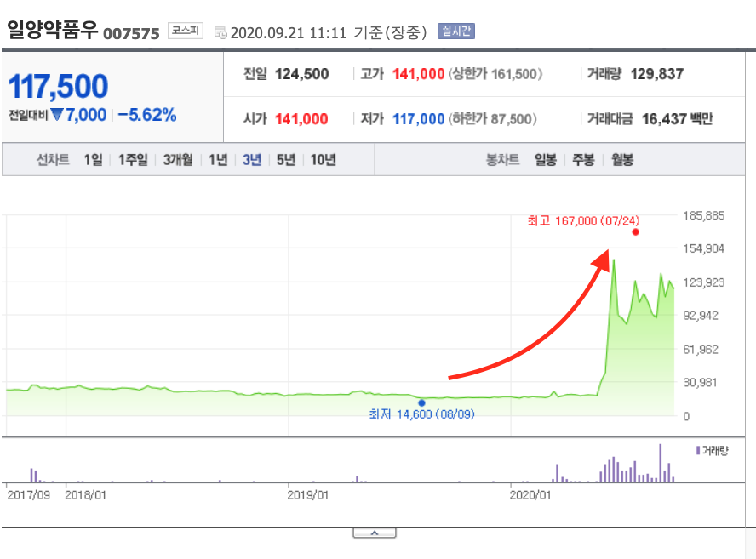Select the 1일 line chart period
The image size is (756, 559).
click(93, 159)
